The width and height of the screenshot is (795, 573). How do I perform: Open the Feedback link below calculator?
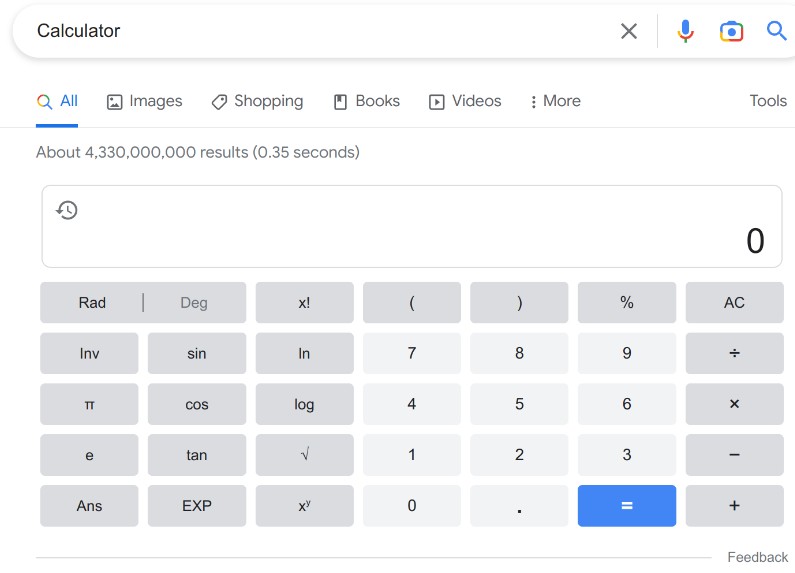pyautogui.click(x=757, y=557)
